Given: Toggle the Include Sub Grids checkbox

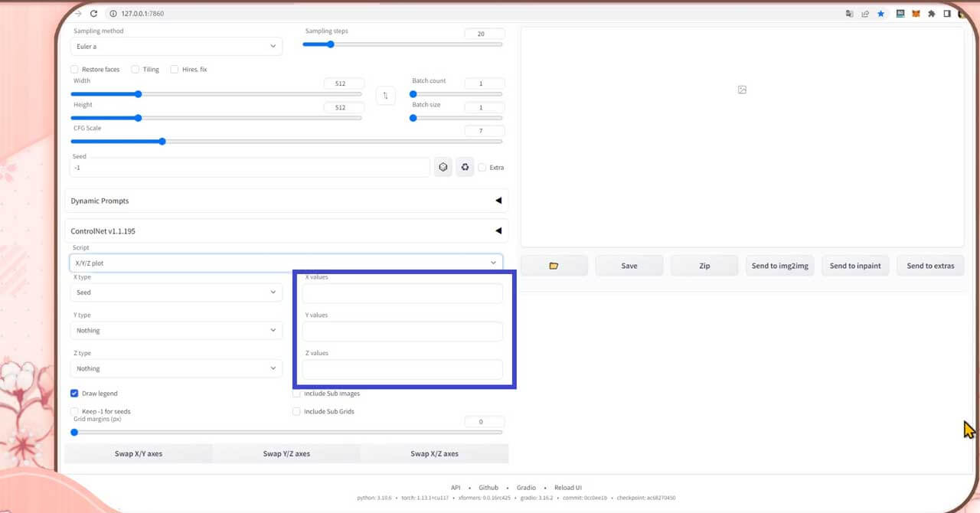Looking at the screenshot, I should coord(297,411).
